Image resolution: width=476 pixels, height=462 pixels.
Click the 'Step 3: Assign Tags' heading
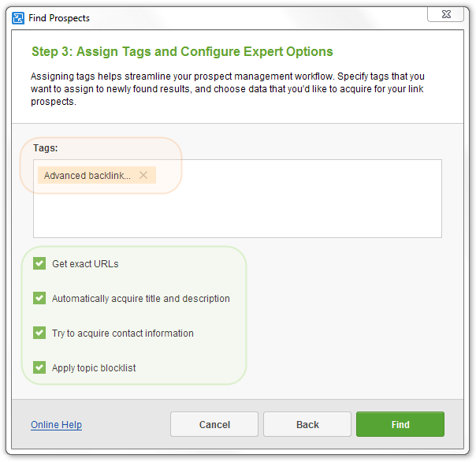pyautogui.click(x=182, y=52)
